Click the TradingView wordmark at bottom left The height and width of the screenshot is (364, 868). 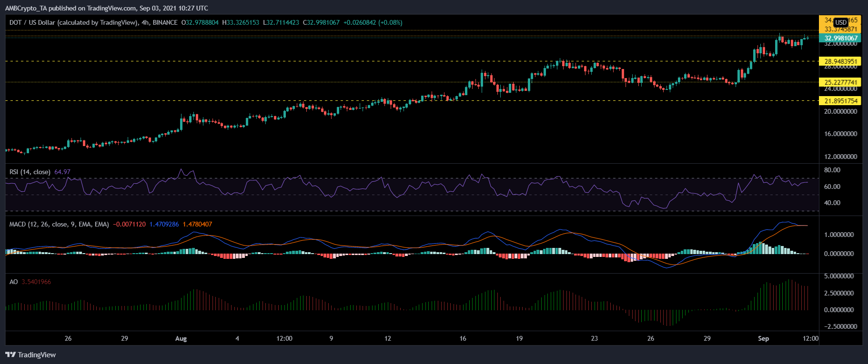pos(37,354)
